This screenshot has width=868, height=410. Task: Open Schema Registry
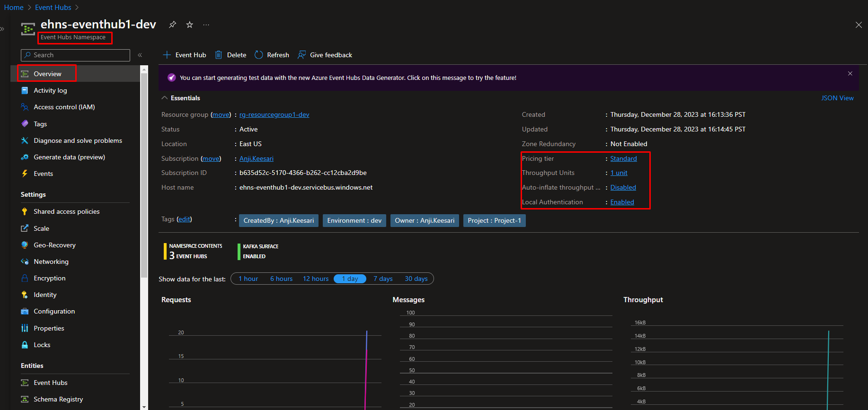[x=76, y=399]
